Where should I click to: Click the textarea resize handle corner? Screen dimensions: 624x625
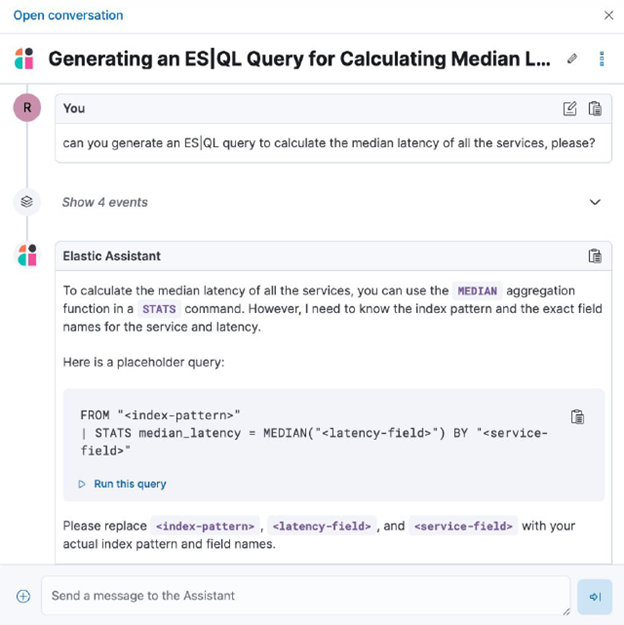point(566,612)
